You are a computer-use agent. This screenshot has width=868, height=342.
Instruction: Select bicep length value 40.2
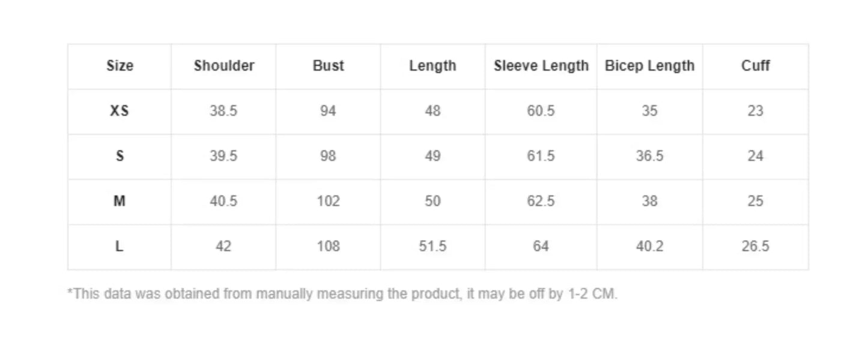pos(649,246)
